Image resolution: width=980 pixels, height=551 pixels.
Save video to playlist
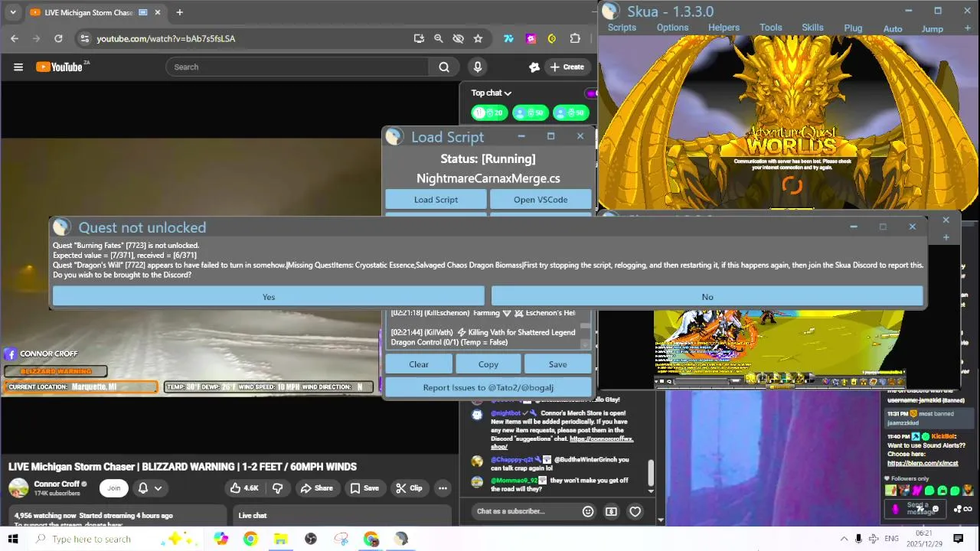(x=364, y=488)
